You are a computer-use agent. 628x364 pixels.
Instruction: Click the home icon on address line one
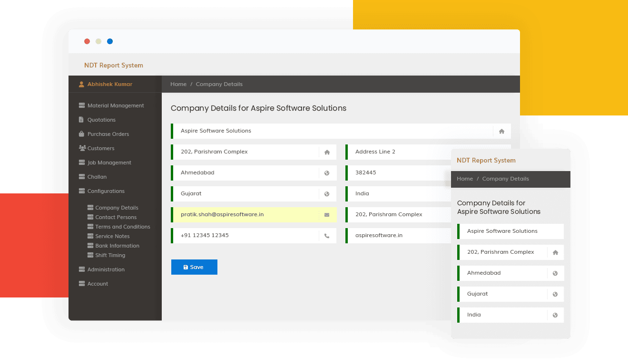tap(326, 152)
